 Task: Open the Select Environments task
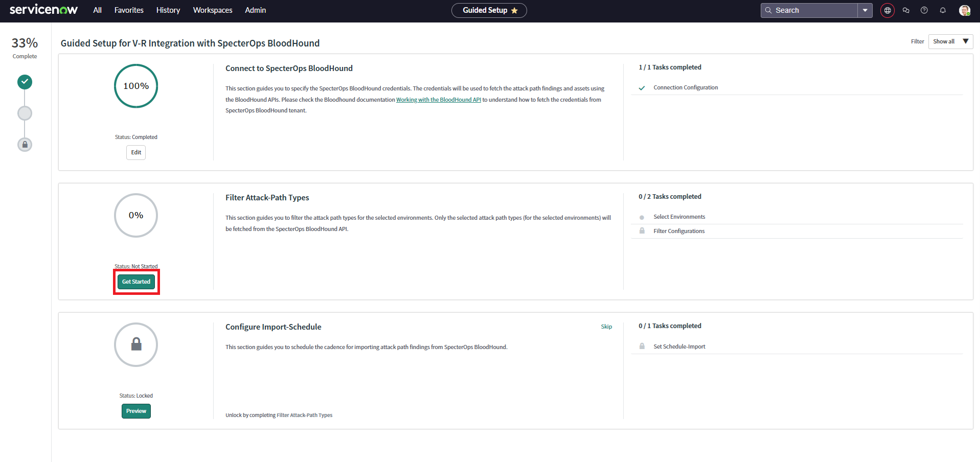[x=679, y=217]
